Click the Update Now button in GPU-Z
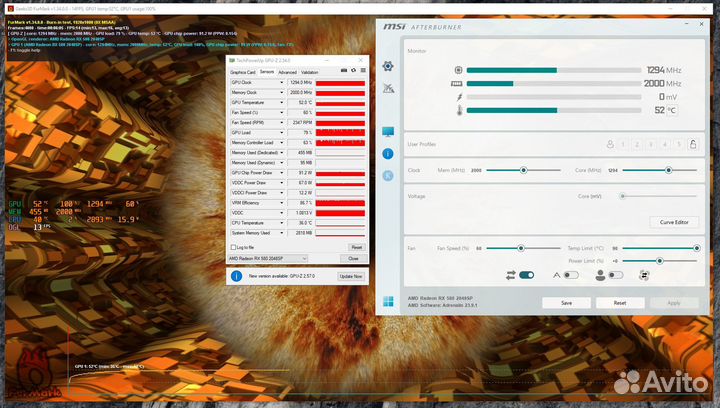This screenshot has width=720, height=408. tap(351, 276)
